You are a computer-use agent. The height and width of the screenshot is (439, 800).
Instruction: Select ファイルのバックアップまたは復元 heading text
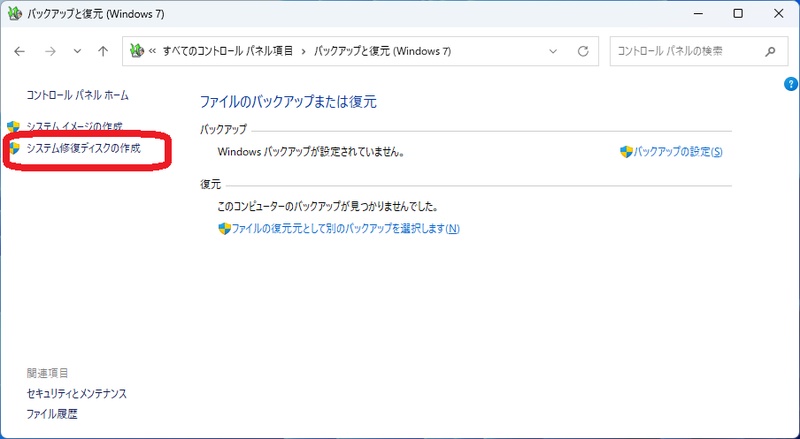(x=288, y=102)
